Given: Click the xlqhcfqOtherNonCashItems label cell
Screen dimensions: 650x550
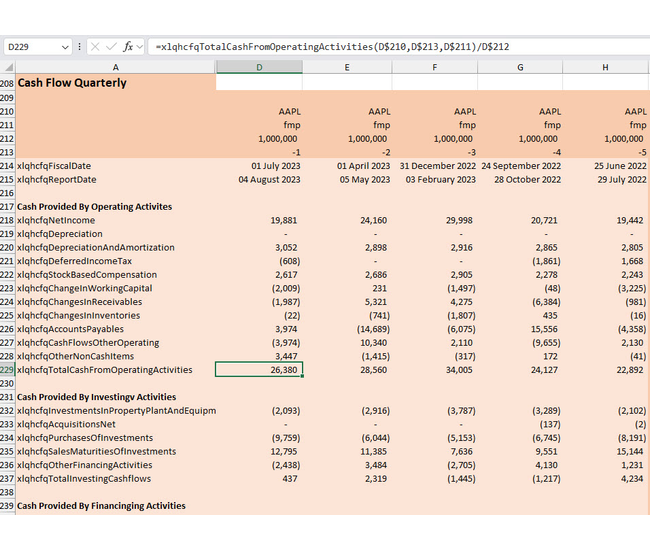Looking at the screenshot, I should pos(116,356).
